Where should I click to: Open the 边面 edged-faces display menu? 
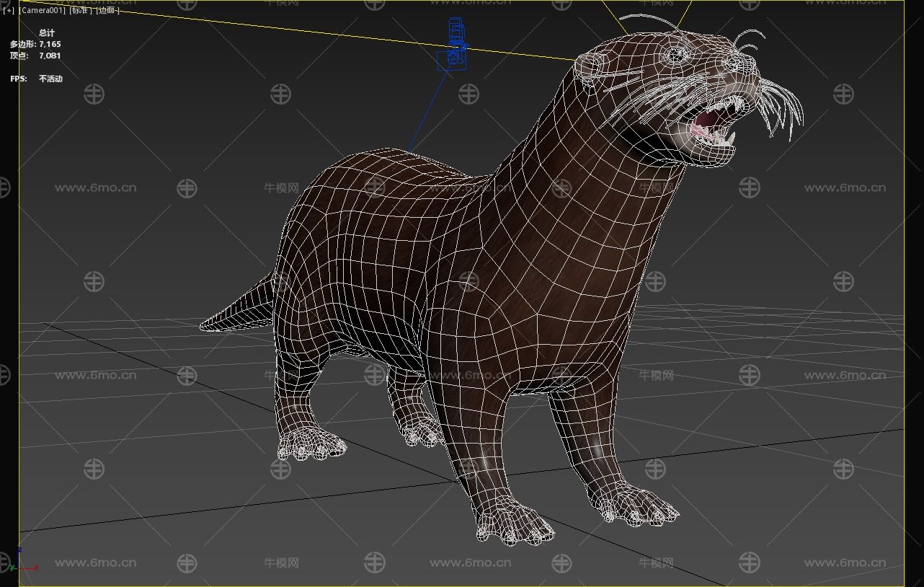click(x=107, y=11)
